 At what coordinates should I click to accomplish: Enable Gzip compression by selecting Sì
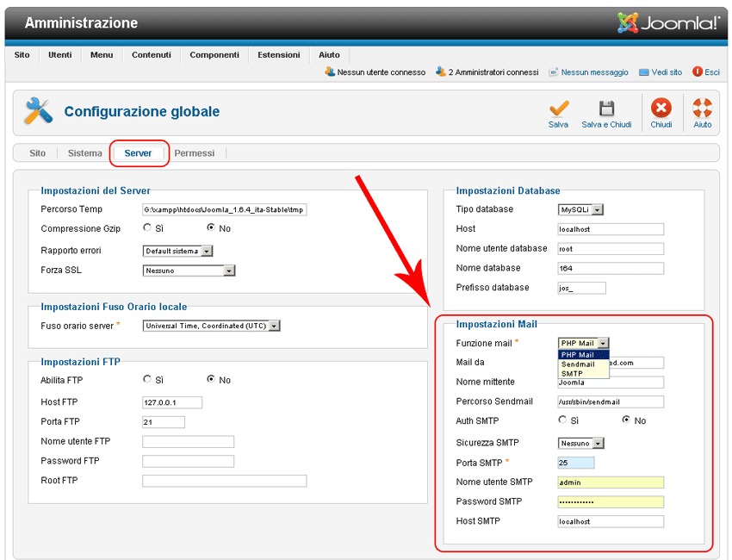(146, 227)
